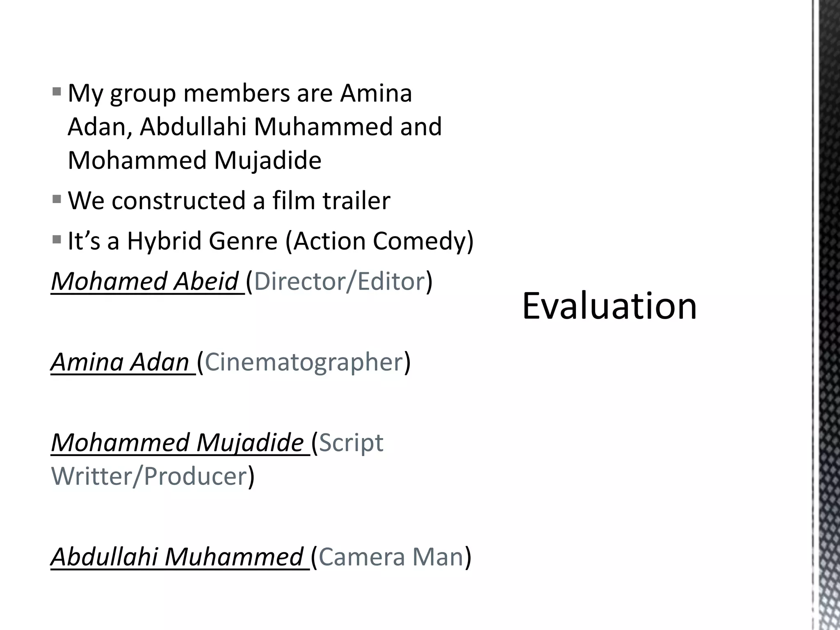Click the bullet before 'It's a Hybrid Genre'
This screenshot has height=630, width=840.
(x=57, y=239)
